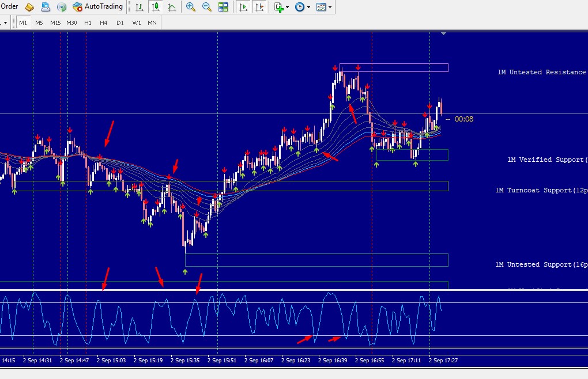Viewport: 588px width, 379px height.
Task: Open the virtual hosting cloud icon
Action: pos(46,7)
